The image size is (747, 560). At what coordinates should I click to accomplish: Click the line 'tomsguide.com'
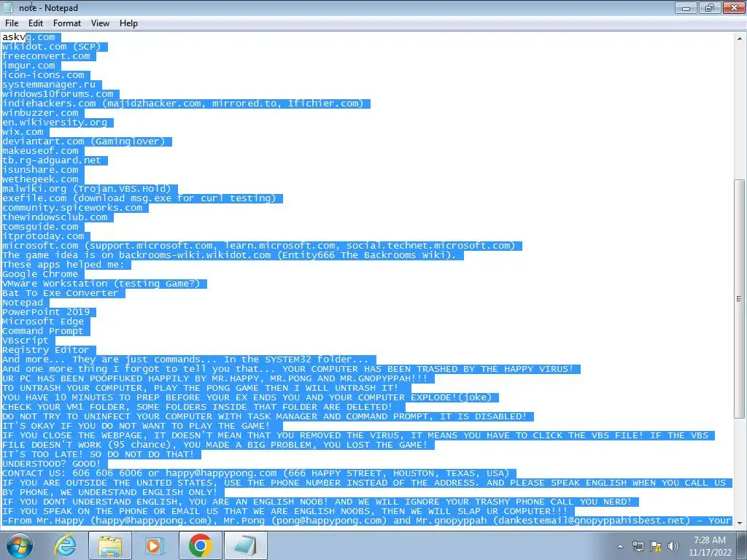coord(40,227)
